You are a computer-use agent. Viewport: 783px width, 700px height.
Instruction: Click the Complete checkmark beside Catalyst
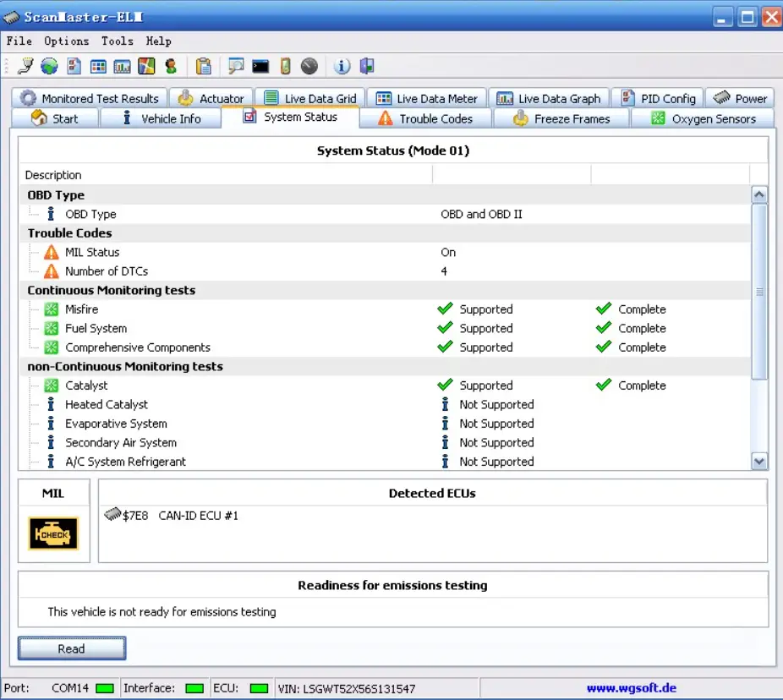(x=604, y=386)
